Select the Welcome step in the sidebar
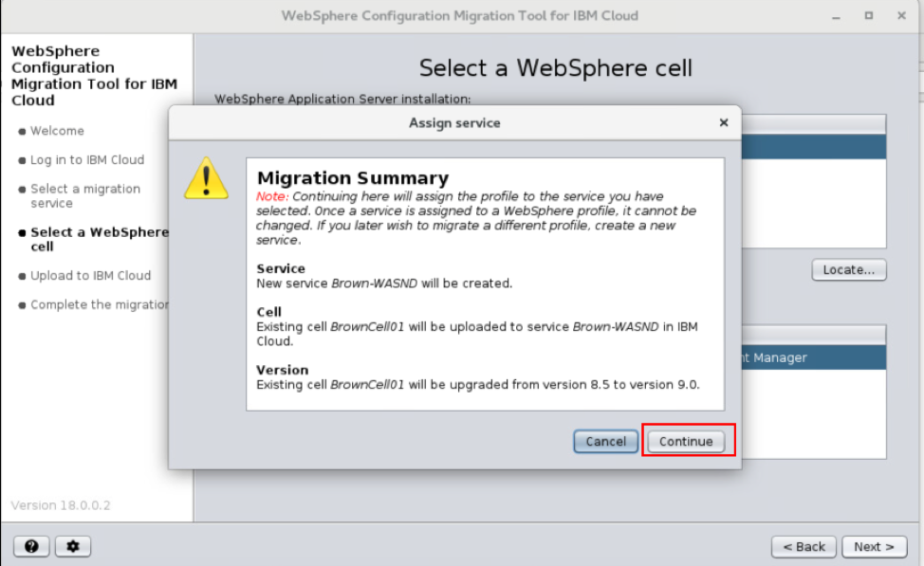 [57, 131]
